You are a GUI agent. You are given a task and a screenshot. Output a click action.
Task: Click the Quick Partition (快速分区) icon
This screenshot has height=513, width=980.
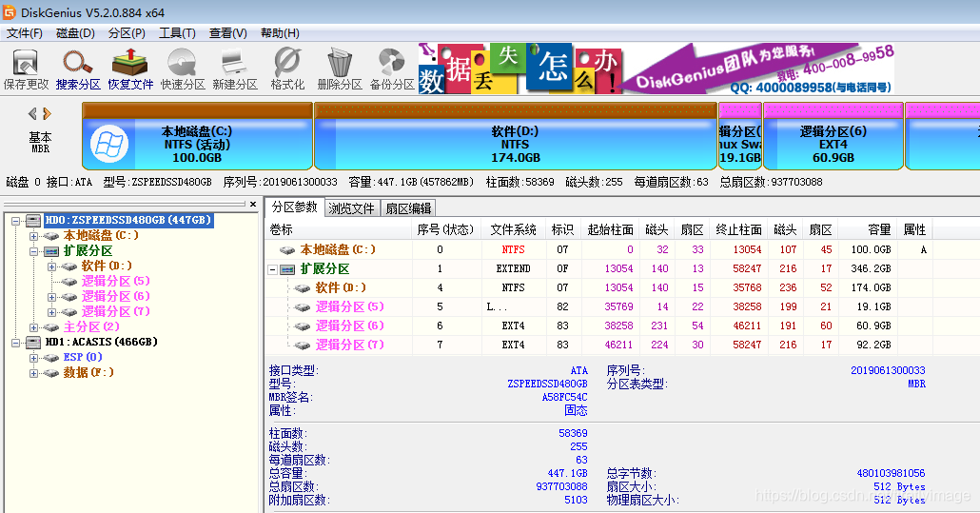tap(183, 63)
